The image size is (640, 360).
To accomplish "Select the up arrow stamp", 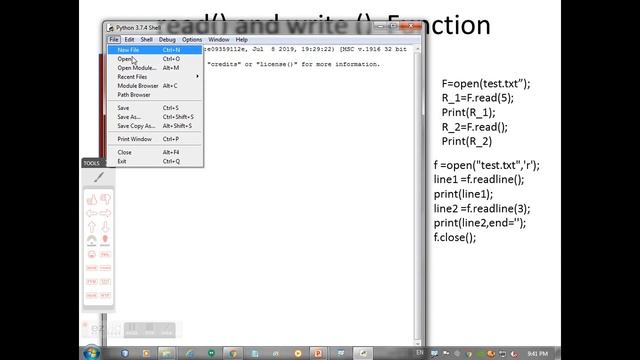I will point(92,227).
